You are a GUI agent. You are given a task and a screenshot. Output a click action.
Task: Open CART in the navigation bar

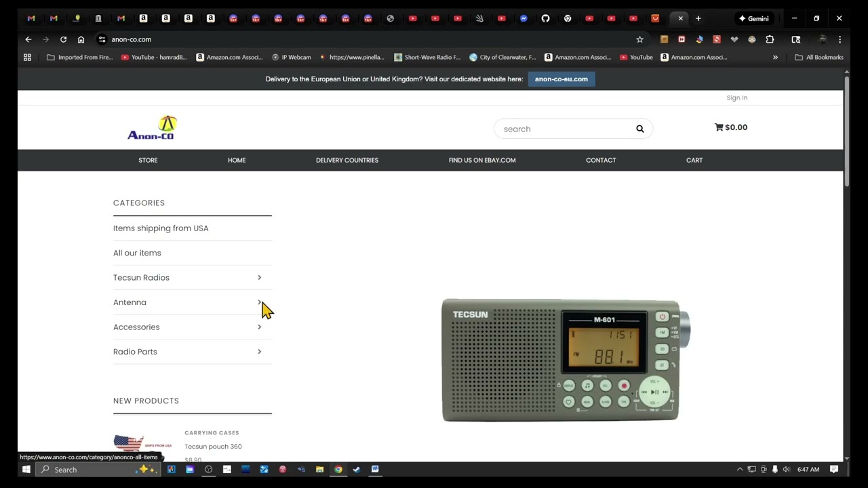(694, 160)
